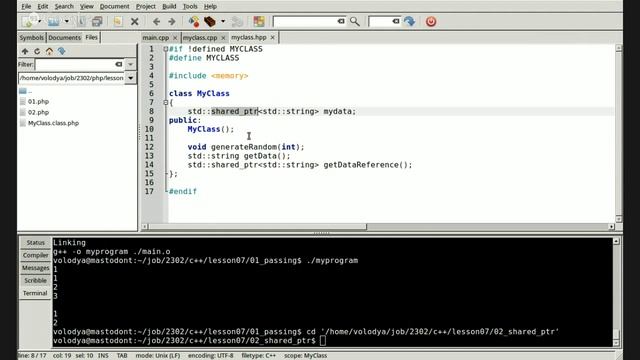640x360 pixels.
Task: Reload the current file from disk
Action: pos(118,21)
